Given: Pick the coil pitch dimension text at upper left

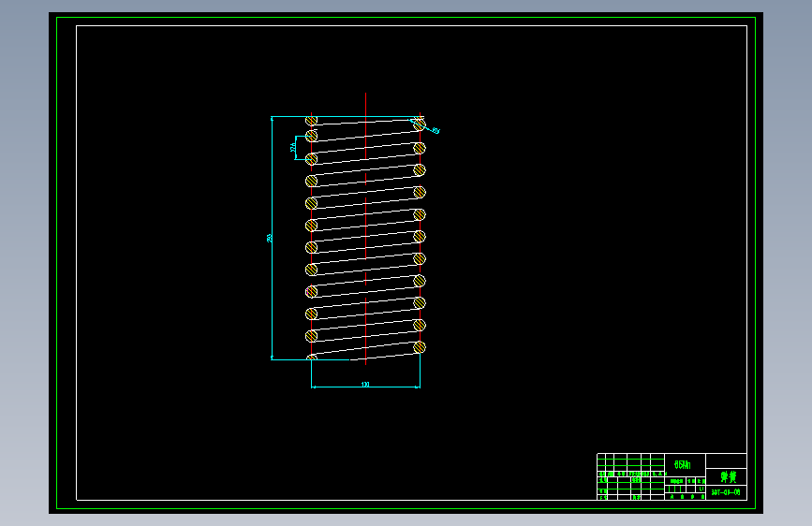Looking at the screenshot, I should (293, 148).
